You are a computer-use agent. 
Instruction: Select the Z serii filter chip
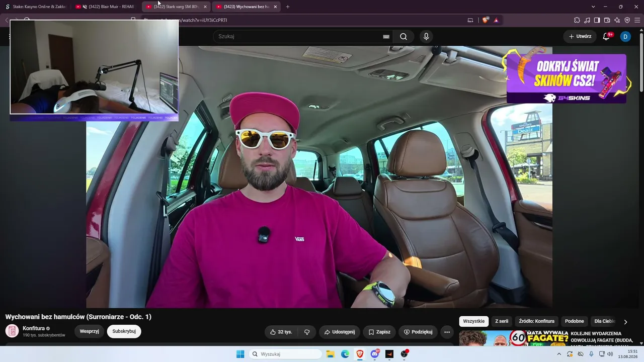(502, 321)
